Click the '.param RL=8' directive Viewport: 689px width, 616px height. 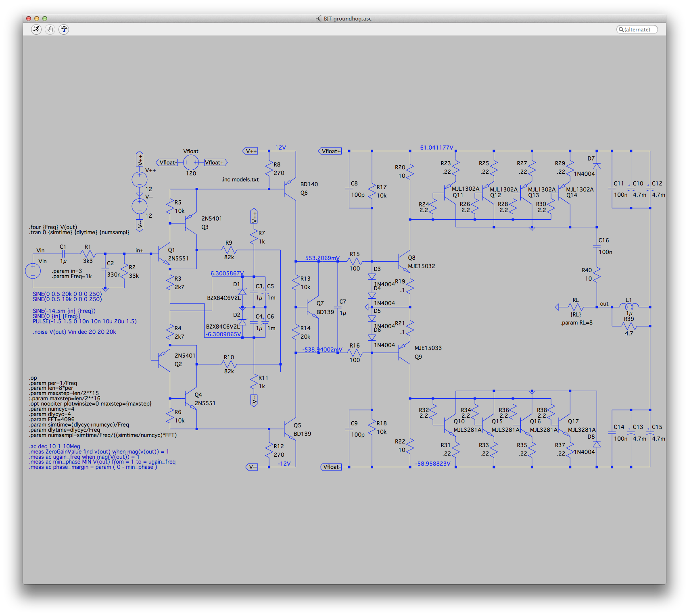[576, 323]
